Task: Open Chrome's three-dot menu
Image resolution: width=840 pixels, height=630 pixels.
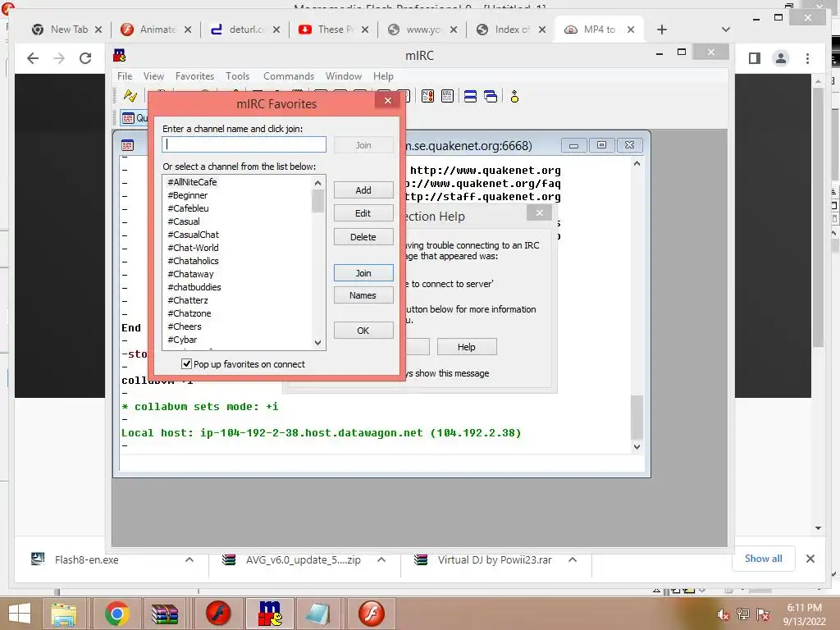Action: pyautogui.click(x=807, y=58)
